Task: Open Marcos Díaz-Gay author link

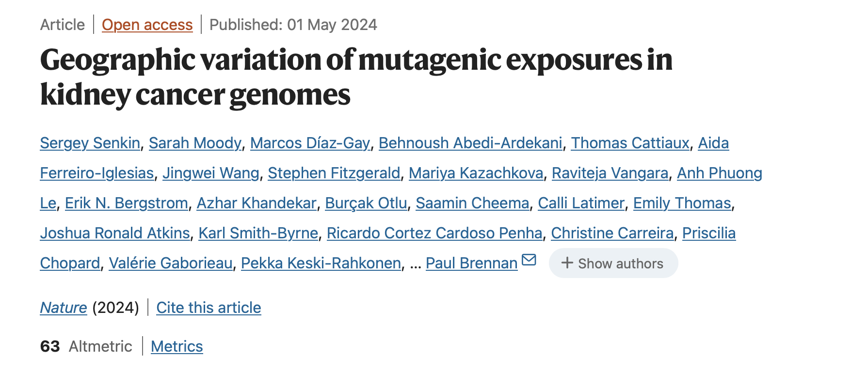Action: click(x=310, y=143)
